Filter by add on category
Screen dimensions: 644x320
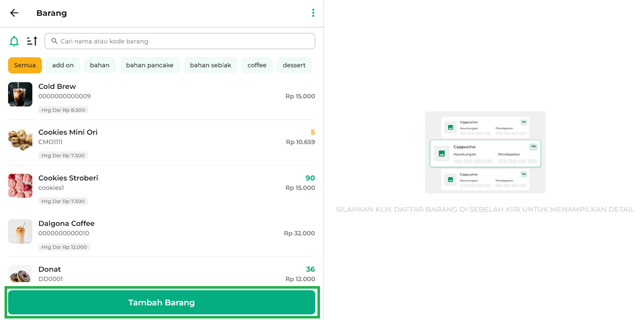coord(63,65)
